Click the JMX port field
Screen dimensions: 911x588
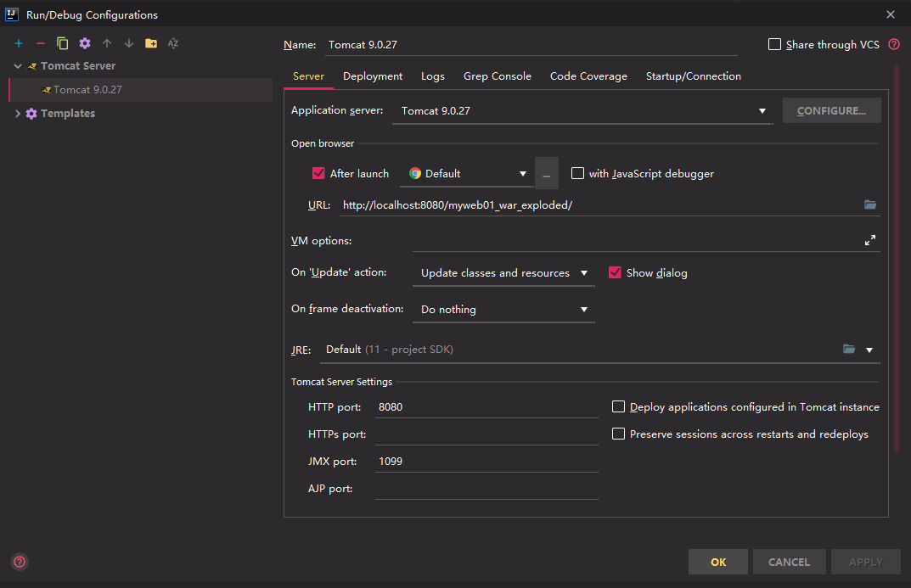pos(486,461)
